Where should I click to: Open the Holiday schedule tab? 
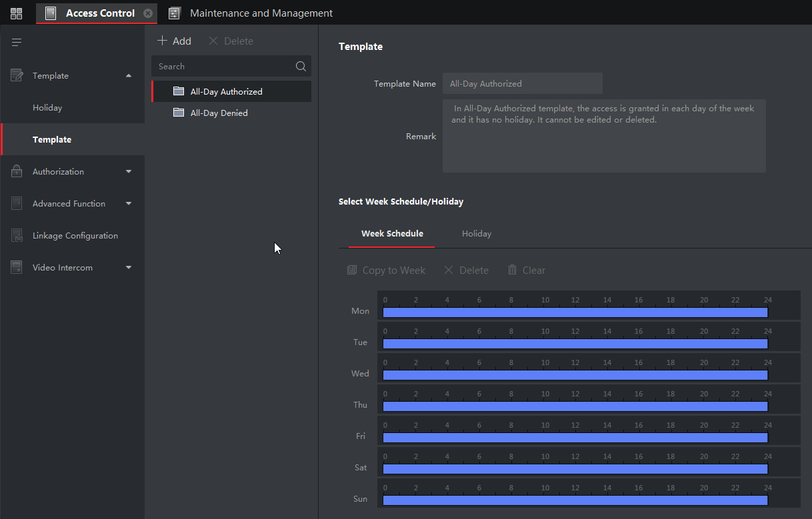pyautogui.click(x=476, y=234)
